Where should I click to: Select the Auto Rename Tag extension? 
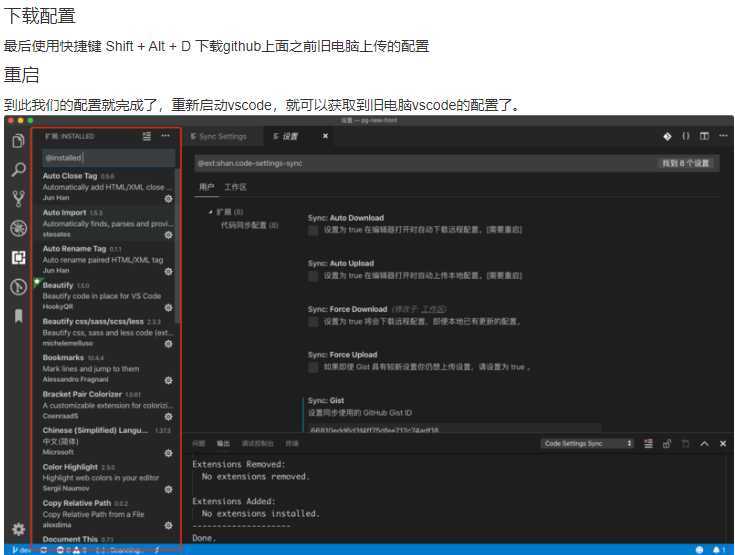108,260
